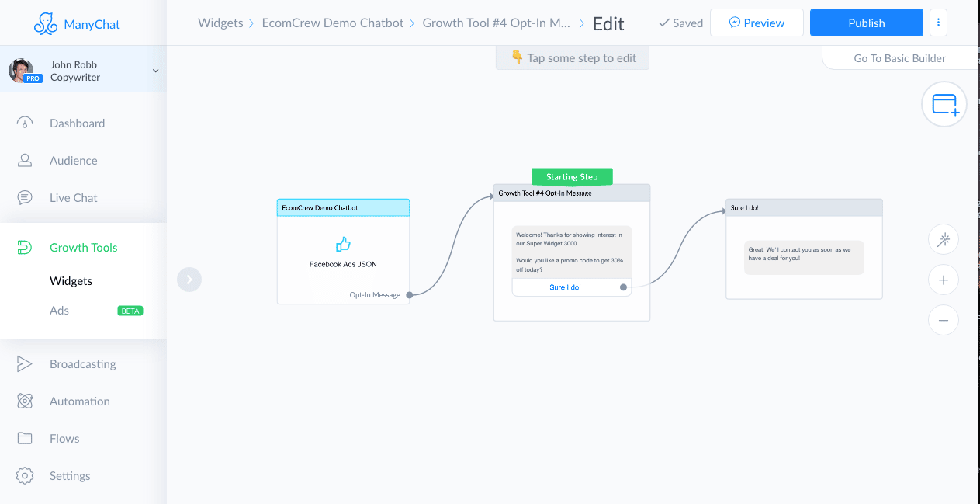Open the Widgets submenu item
This screenshot has height=504, width=980.
click(71, 281)
